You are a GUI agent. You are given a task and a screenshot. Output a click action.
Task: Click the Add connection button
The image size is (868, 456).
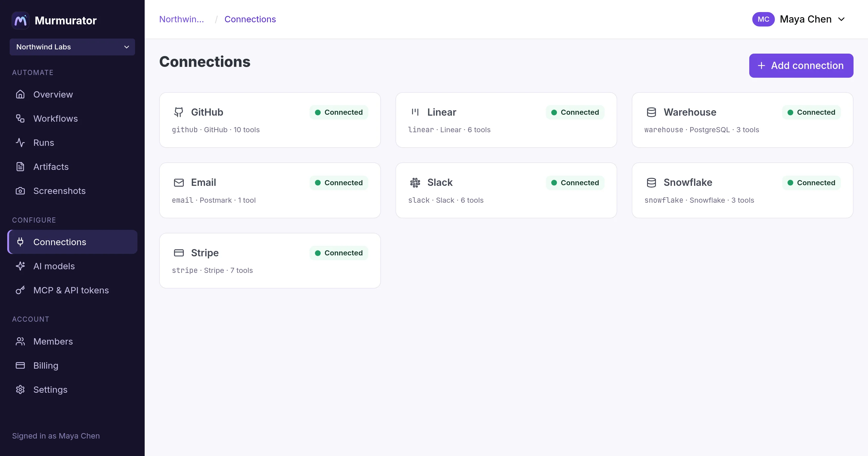801,66
